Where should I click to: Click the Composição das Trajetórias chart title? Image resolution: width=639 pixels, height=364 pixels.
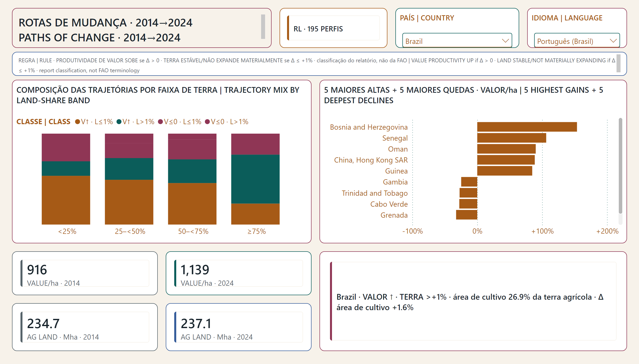click(x=158, y=95)
